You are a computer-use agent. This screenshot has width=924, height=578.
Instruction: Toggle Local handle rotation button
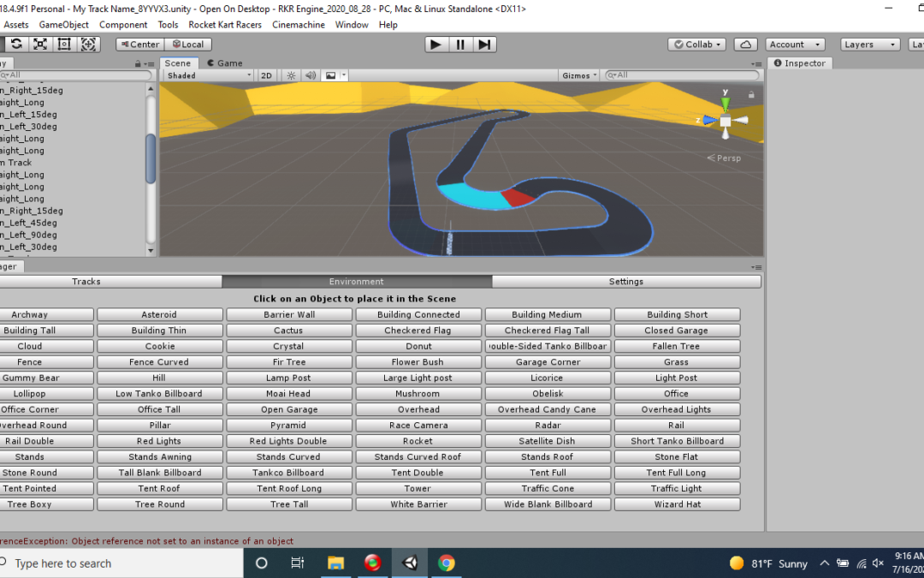coord(188,45)
